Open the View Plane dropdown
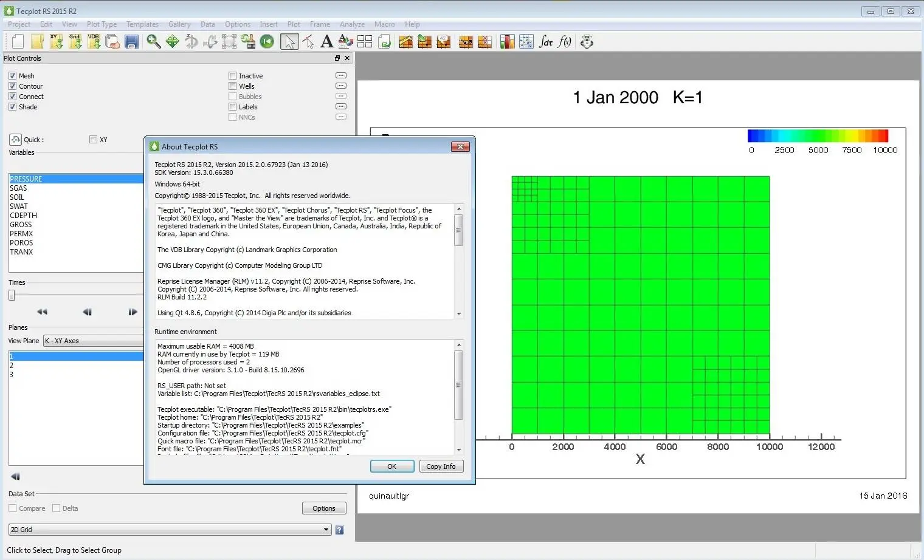Screen dimensions: 924x560 pos(93,341)
